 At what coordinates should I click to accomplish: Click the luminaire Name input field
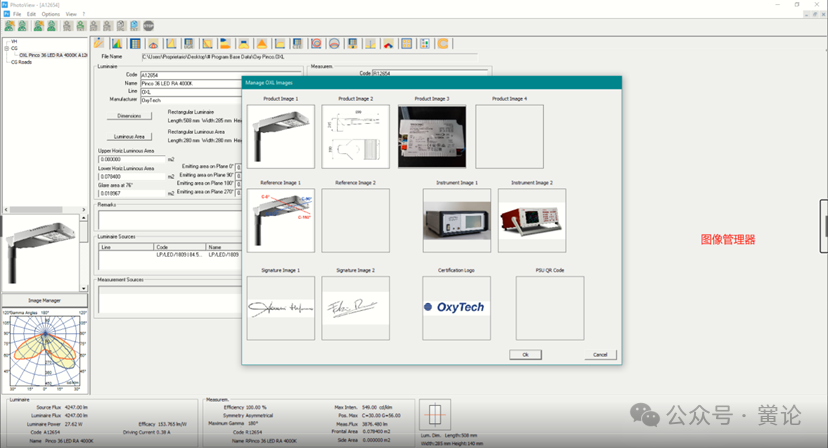[x=191, y=83]
